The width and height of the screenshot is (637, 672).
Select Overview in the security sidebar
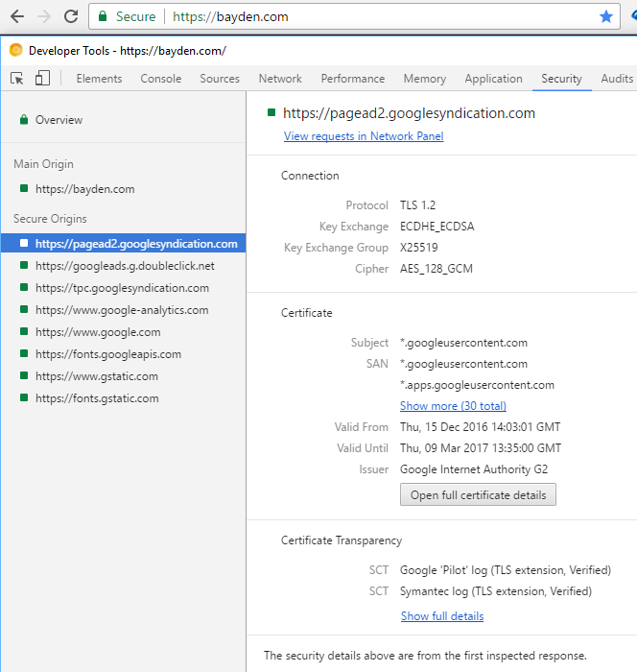[x=59, y=120]
